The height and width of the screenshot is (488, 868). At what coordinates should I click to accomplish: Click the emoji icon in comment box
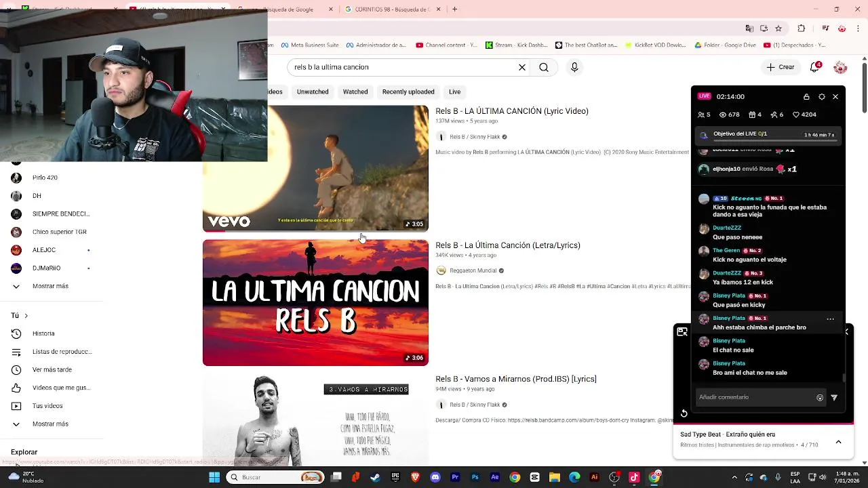point(820,398)
